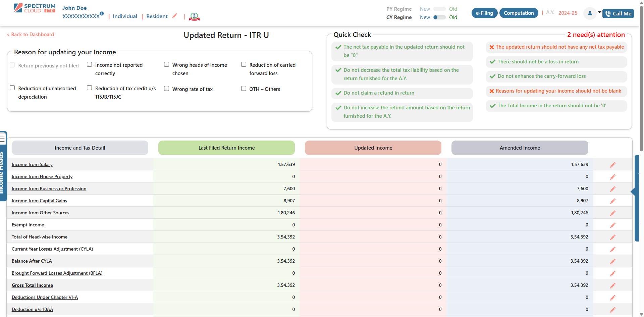
Task: Toggle the PY Regime switch
Action: tap(440, 9)
